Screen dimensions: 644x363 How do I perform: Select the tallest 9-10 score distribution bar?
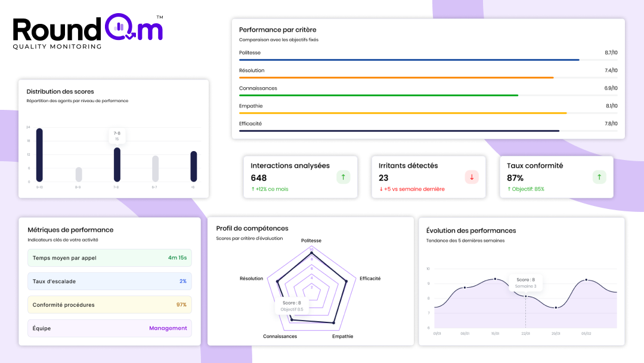(39, 155)
